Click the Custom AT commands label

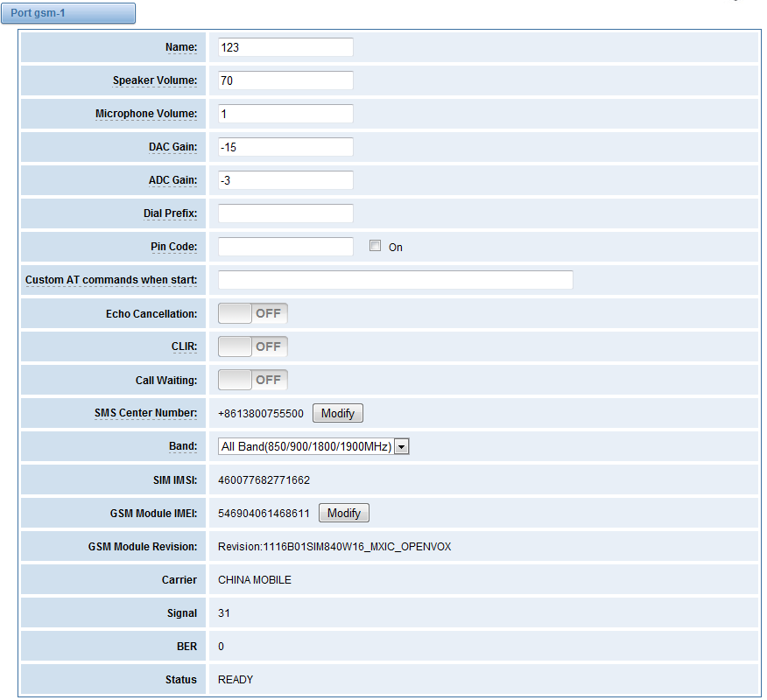pyautogui.click(x=111, y=280)
